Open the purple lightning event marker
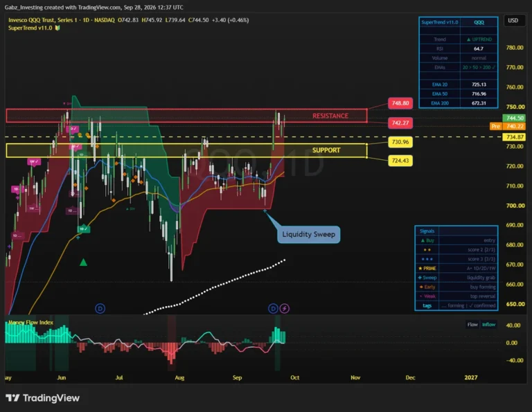Screen dimensions: 532x412 [285, 309]
